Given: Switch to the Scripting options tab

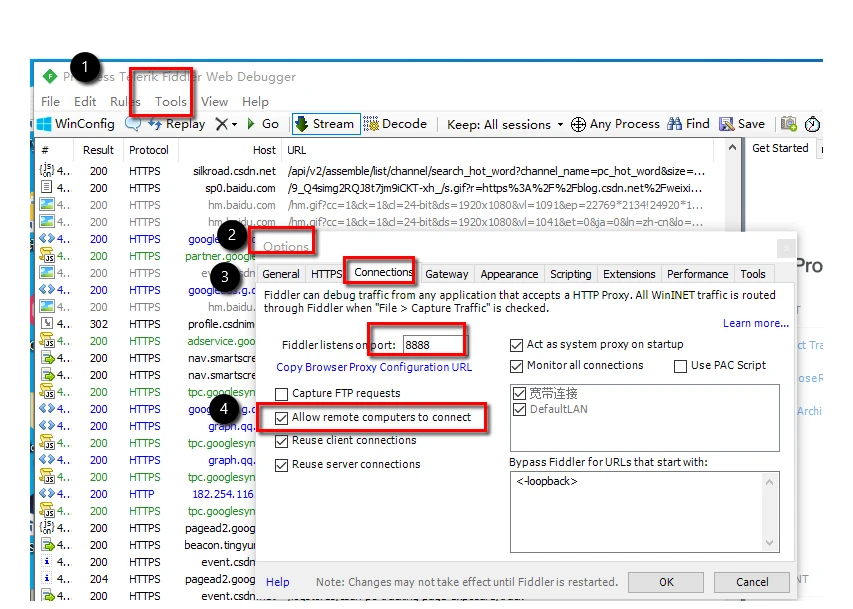Looking at the screenshot, I should tap(570, 274).
